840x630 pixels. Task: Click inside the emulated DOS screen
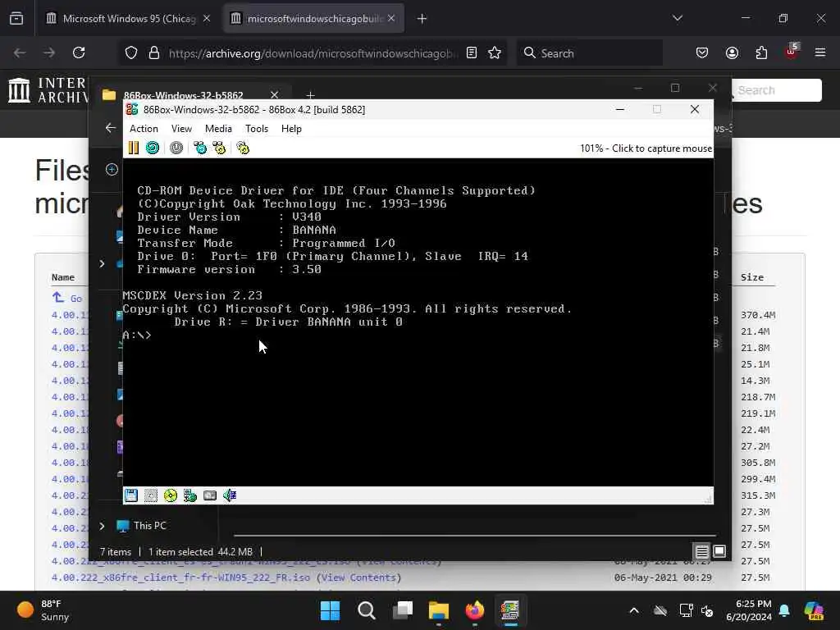tap(418, 322)
